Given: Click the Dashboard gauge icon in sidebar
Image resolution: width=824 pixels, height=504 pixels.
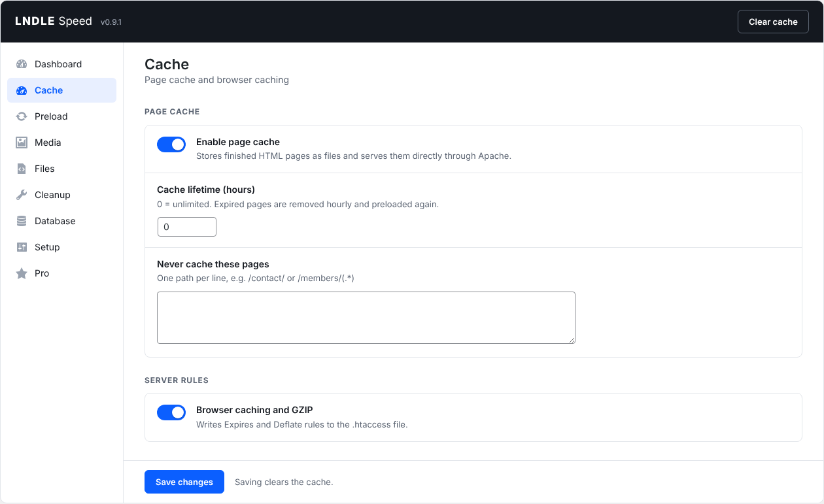Looking at the screenshot, I should (x=22, y=64).
